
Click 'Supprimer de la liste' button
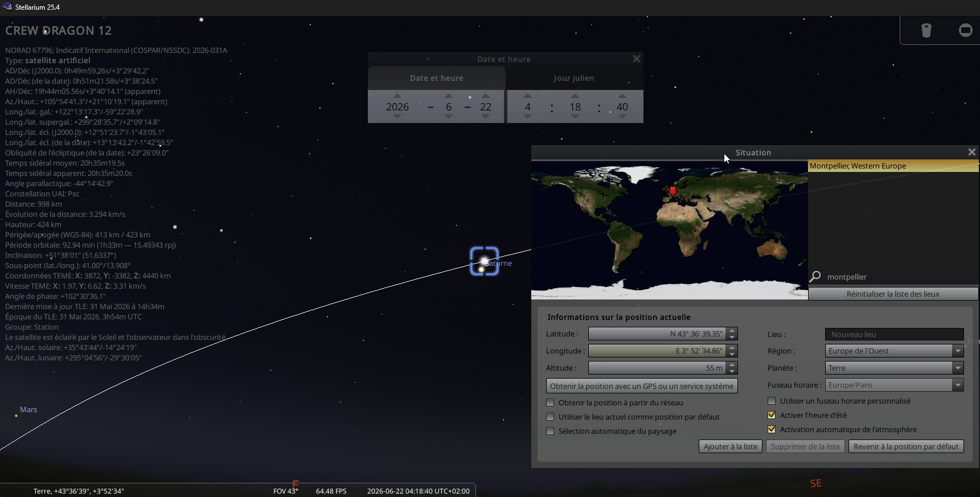[805, 446]
